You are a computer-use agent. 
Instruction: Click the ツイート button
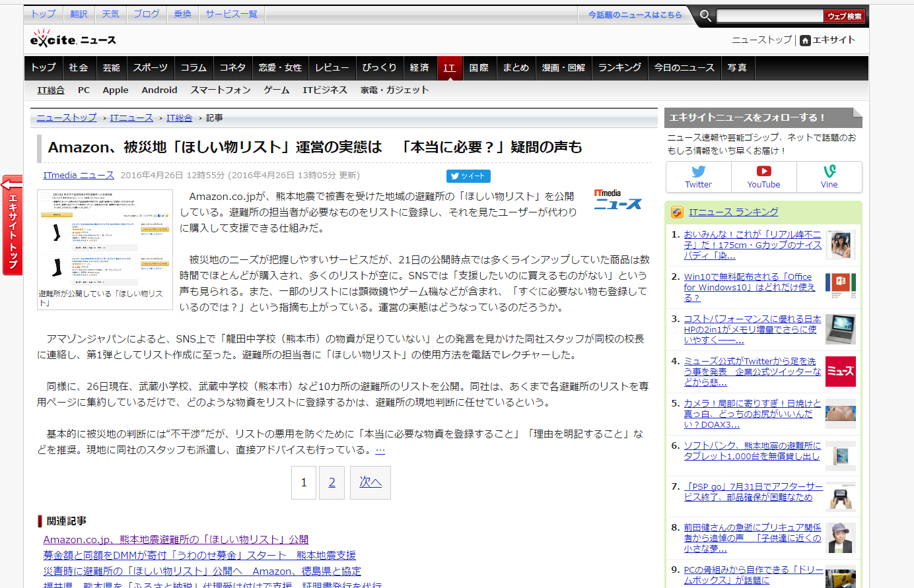[x=468, y=176]
